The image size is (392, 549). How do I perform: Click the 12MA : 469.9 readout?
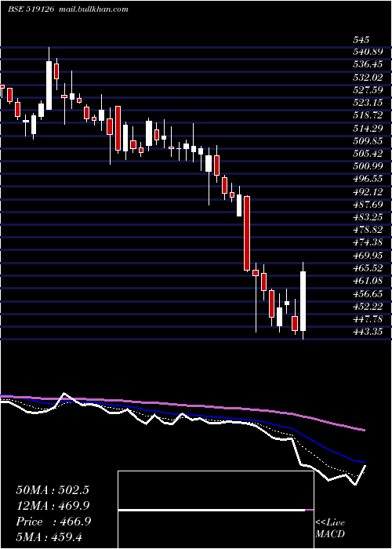[53, 506]
